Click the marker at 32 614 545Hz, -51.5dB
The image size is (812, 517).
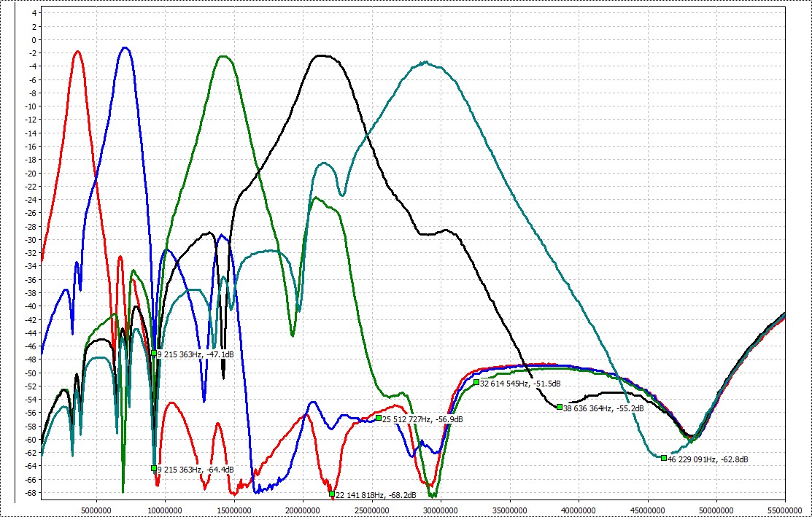click(x=476, y=382)
